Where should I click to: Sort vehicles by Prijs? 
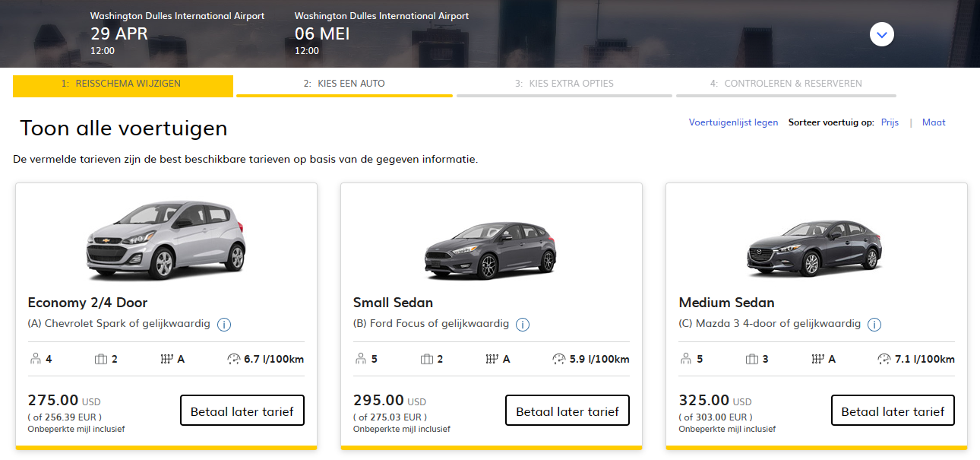(890, 122)
